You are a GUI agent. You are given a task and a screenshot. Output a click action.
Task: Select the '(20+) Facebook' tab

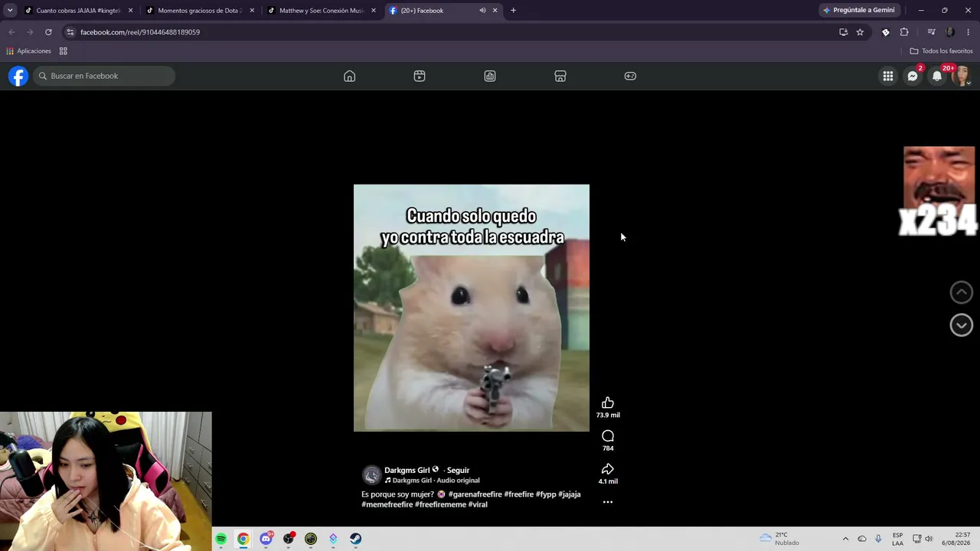(x=443, y=11)
